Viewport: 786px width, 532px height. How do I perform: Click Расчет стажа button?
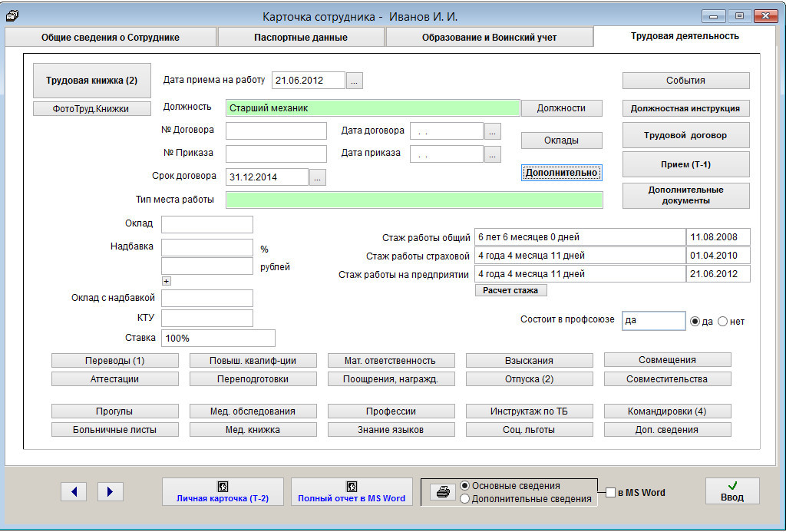click(x=510, y=290)
